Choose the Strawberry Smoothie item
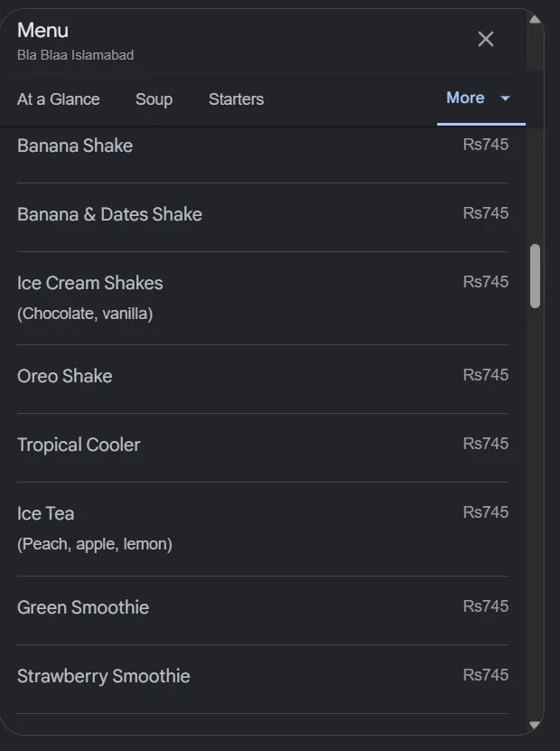Viewport: 560px width, 751px height. point(262,680)
